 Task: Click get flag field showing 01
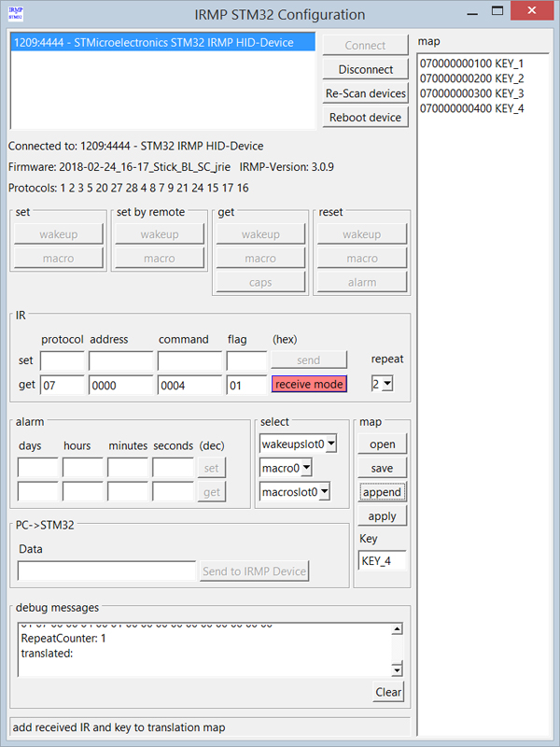pyautogui.click(x=246, y=385)
